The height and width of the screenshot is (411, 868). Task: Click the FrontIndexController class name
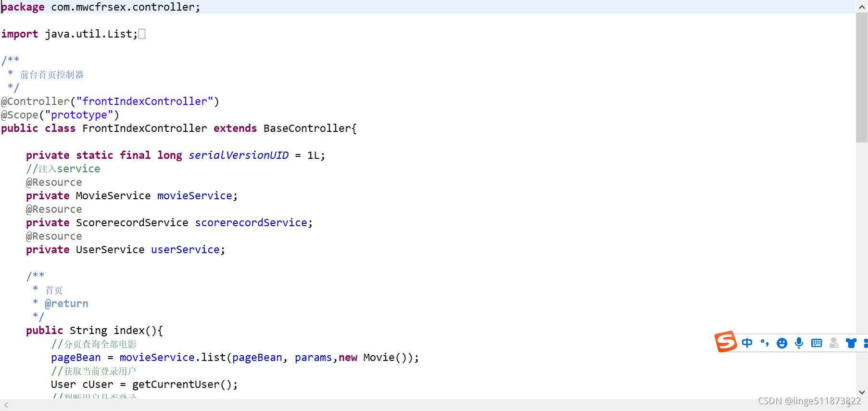[x=145, y=128]
